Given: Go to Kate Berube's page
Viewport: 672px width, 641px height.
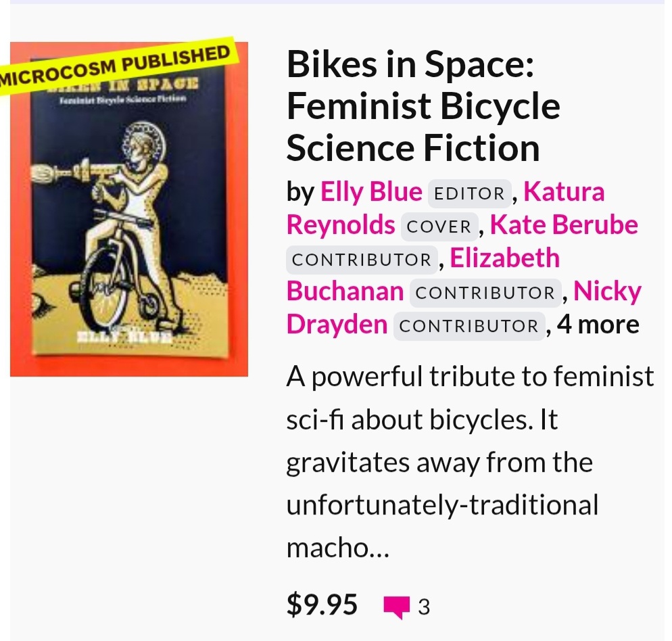Looking at the screenshot, I should pos(563,225).
